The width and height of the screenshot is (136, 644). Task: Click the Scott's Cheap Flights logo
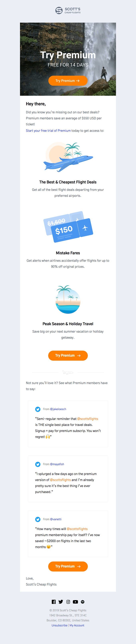(x=68, y=10)
